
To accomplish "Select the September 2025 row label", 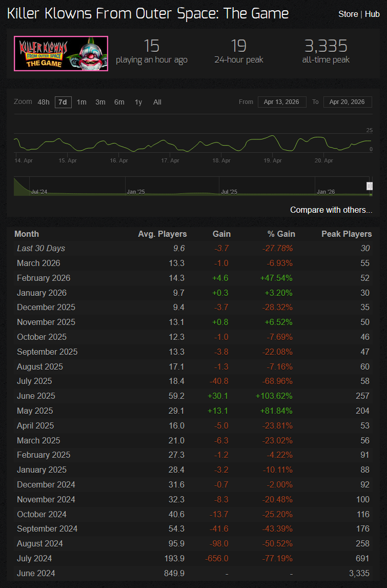I will [47, 352].
